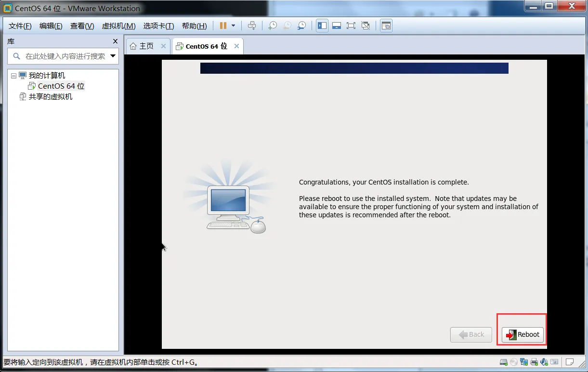
Task: Maximize the VMware Workstation window
Action: pyautogui.click(x=549, y=5)
